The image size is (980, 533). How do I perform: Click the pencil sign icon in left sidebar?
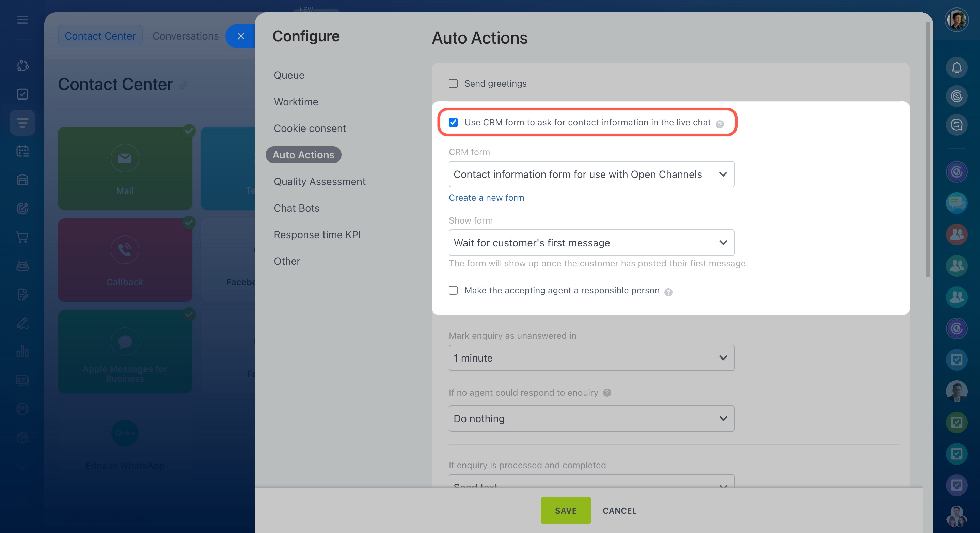[x=22, y=323]
